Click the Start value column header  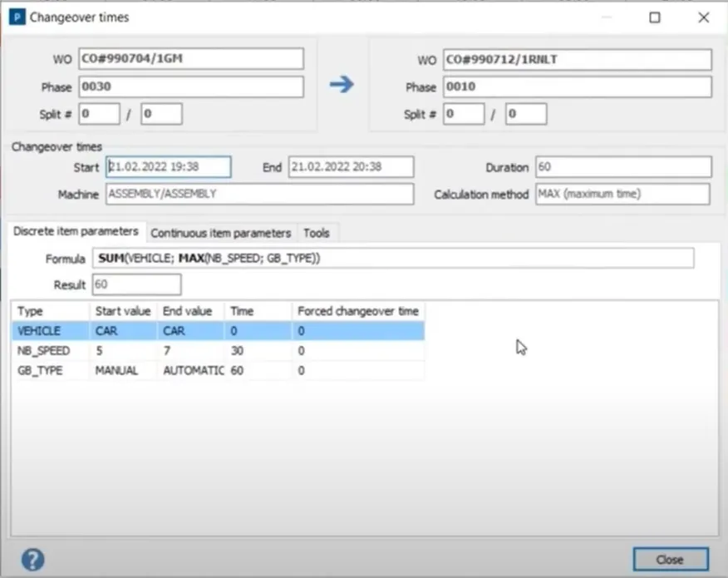pos(123,311)
